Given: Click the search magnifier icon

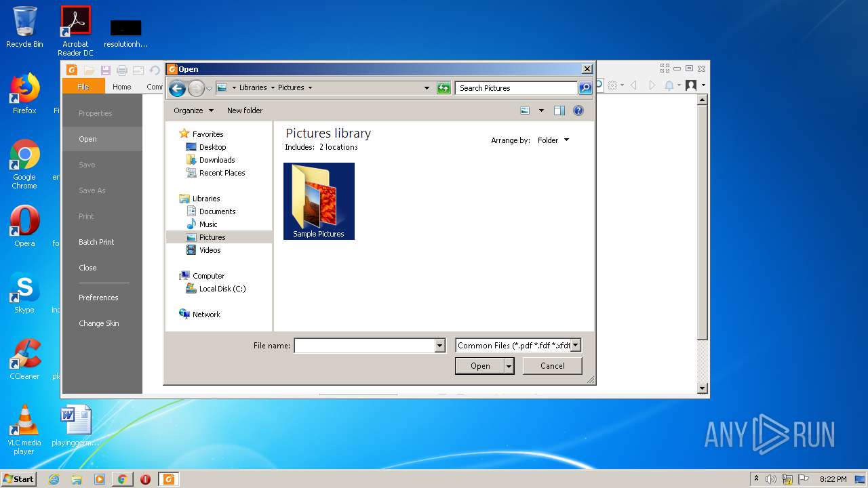Looking at the screenshot, I should point(585,88).
